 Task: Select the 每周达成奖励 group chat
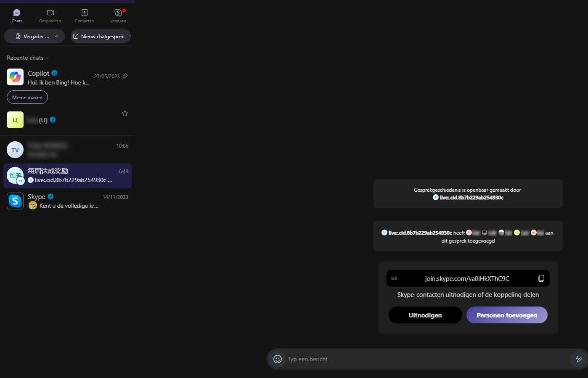tap(67, 175)
